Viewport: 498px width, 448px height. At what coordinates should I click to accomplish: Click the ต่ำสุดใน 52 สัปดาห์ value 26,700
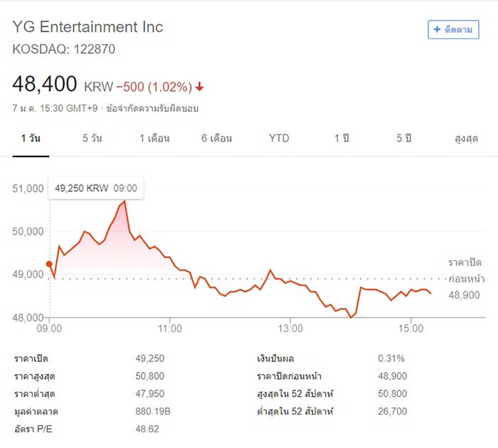(393, 412)
